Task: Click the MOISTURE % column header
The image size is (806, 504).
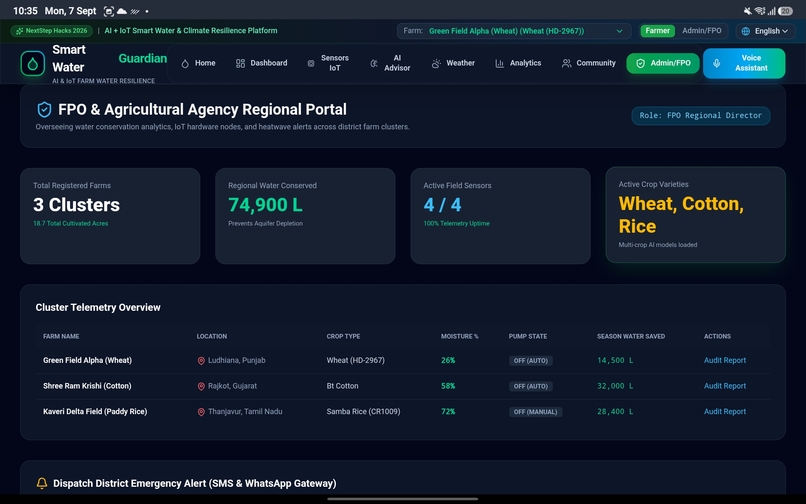Action: [x=460, y=336]
